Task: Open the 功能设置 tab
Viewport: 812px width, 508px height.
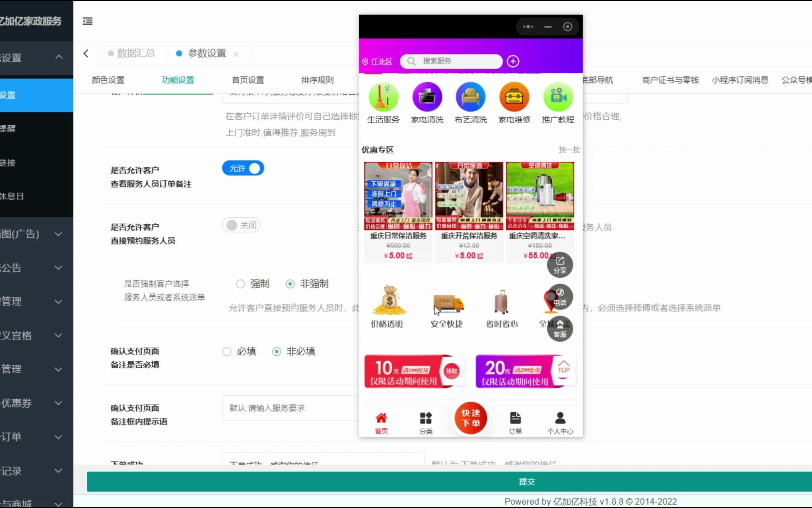Action: 178,80
